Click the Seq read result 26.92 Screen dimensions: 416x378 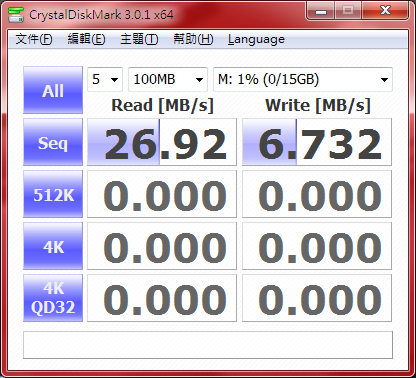coord(162,142)
